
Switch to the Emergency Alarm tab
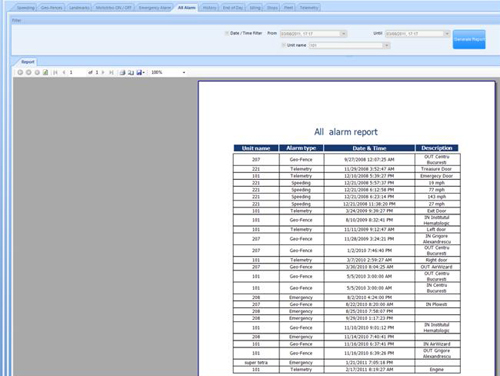(155, 8)
